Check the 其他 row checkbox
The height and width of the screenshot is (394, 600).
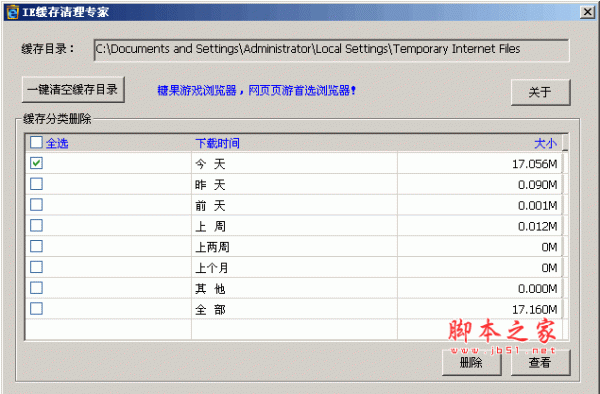[x=36, y=288]
